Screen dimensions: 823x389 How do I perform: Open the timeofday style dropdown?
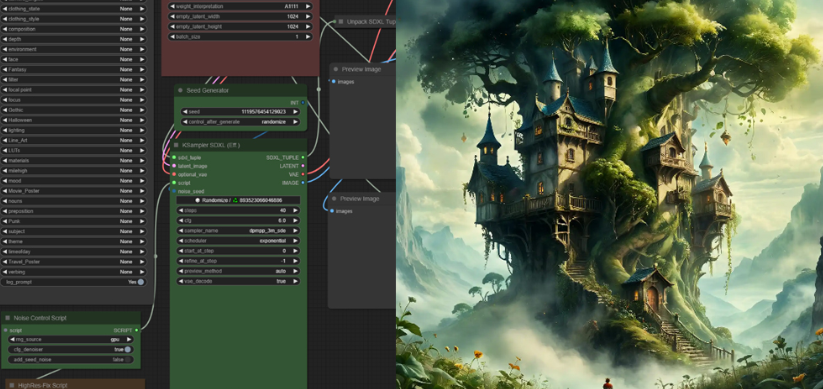[x=73, y=252]
